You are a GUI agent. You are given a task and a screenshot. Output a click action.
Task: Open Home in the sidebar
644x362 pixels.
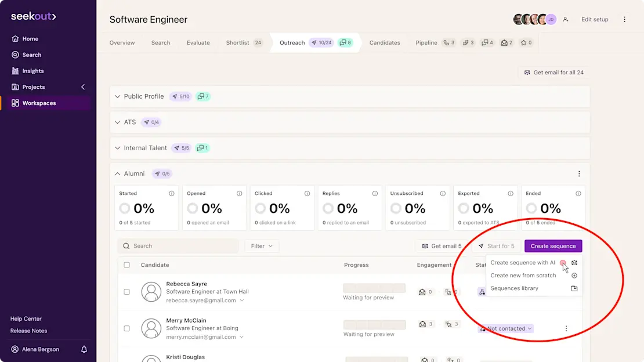25,39
